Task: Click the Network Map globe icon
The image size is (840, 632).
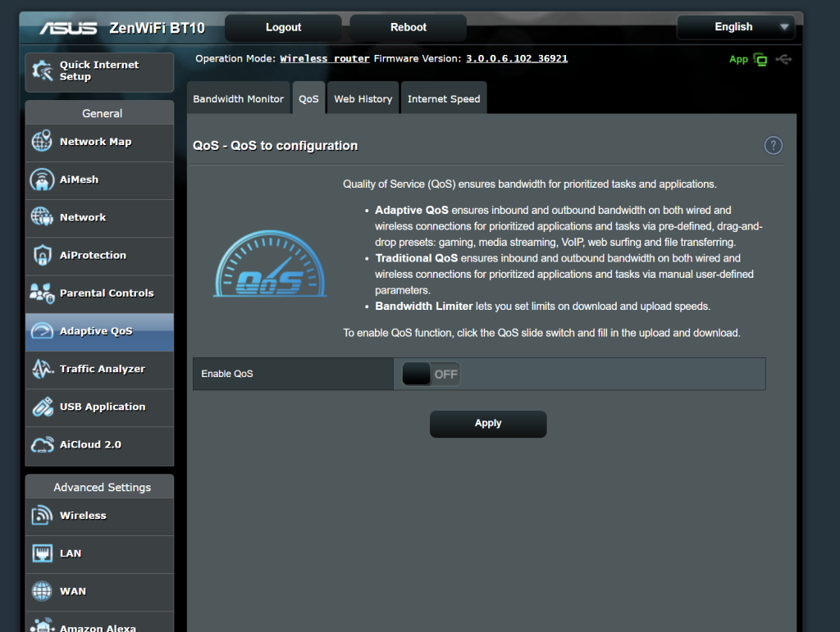Action: pyautogui.click(x=42, y=142)
